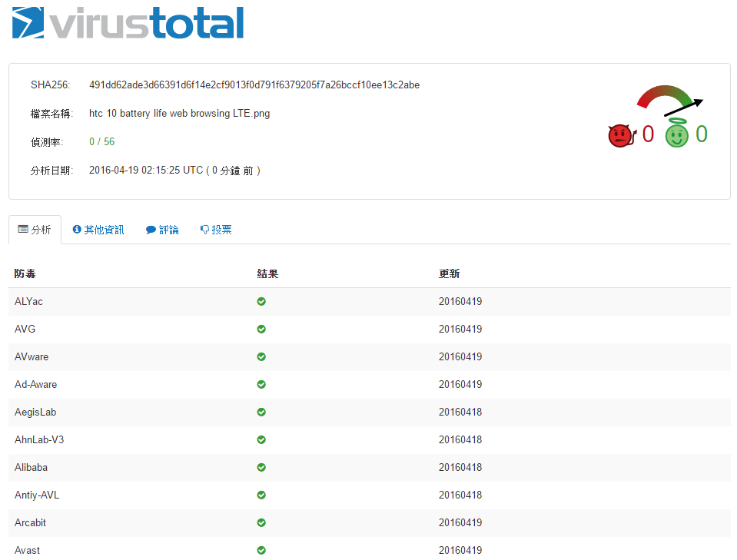This screenshot has height=560, width=737.
Task: Click the clean result icon for Avast
Action: pos(261,551)
